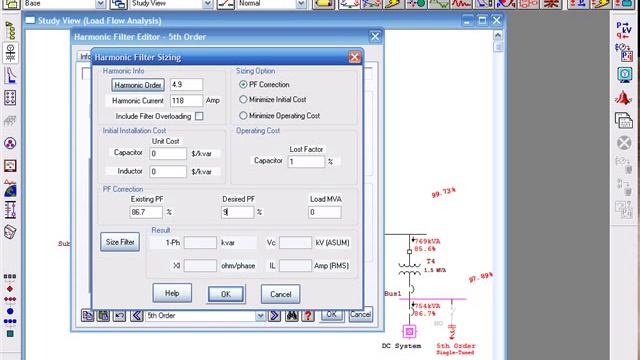The width and height of the screenshot is (640, 360).
Task: Click the tilted dumpster box icon in left toolbar
Action: tap(10, 232)
